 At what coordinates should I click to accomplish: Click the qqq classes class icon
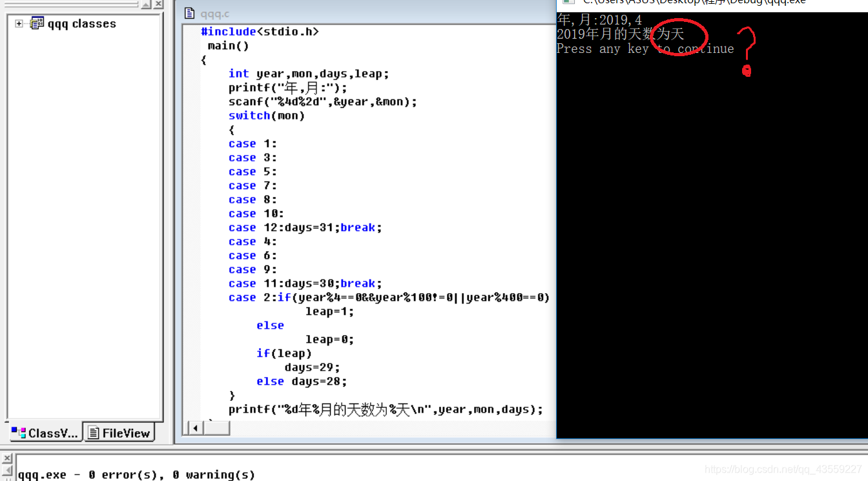point(37,24)
